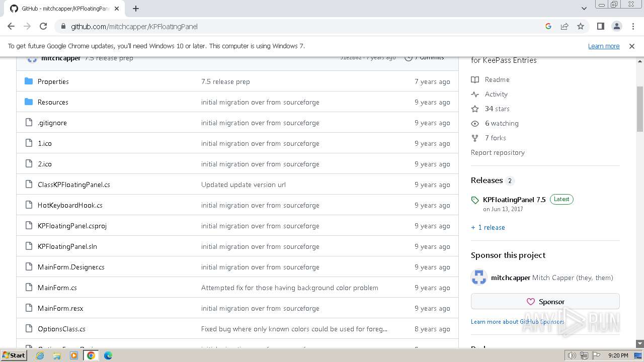644x362 pixels.
Task: Open the MainForm.cs file
Action: (57, 288)
